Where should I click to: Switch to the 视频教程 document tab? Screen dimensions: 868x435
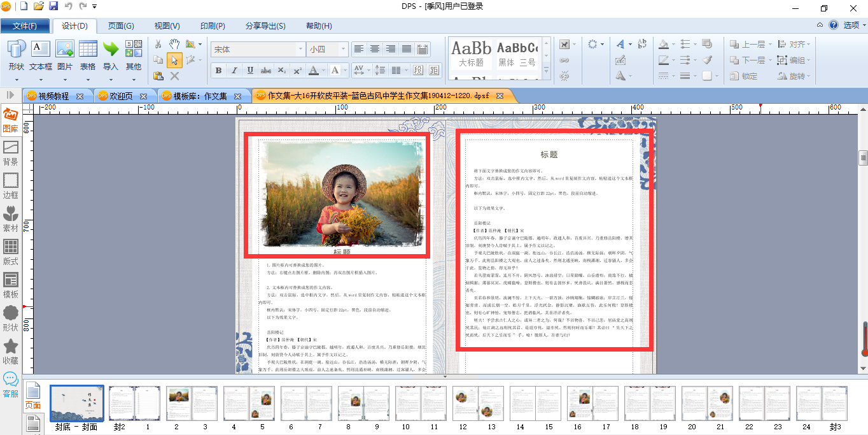click(55, 96)
